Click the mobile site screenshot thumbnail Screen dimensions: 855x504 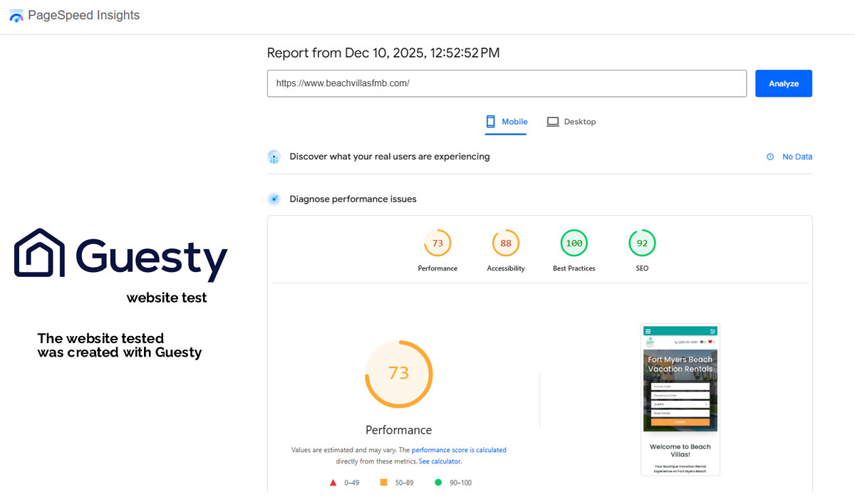pyautogui.click(x=680, y=399)
